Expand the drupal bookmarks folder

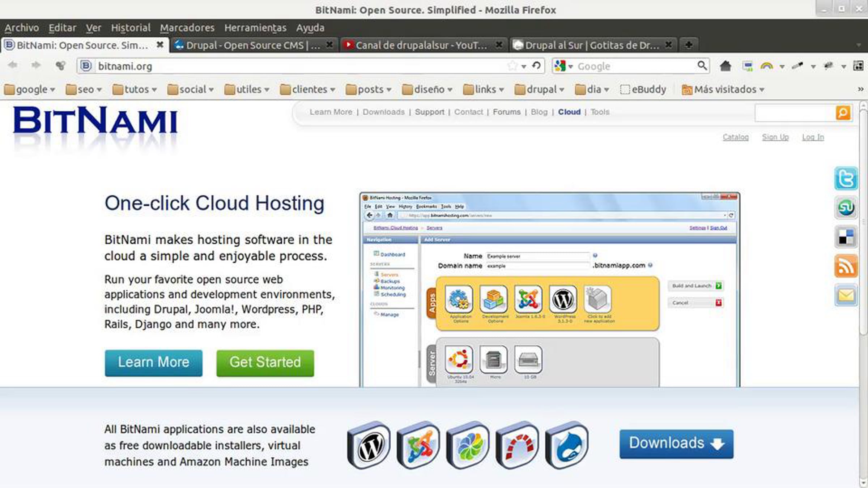[539, 89]
